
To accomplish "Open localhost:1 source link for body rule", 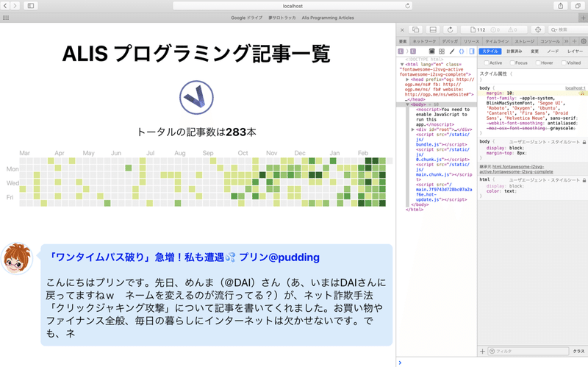I will coord(576,88).
